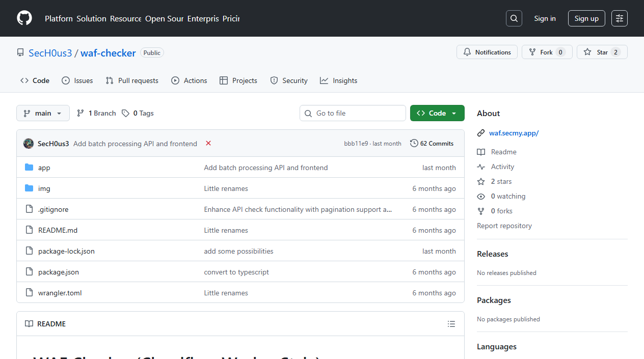Open the Actions tab

tap(189, 80)
